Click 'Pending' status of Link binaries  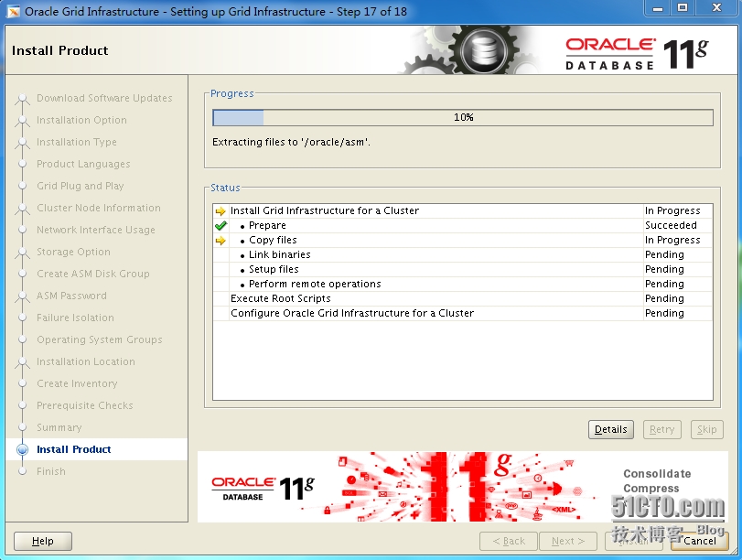pos(664,254)
